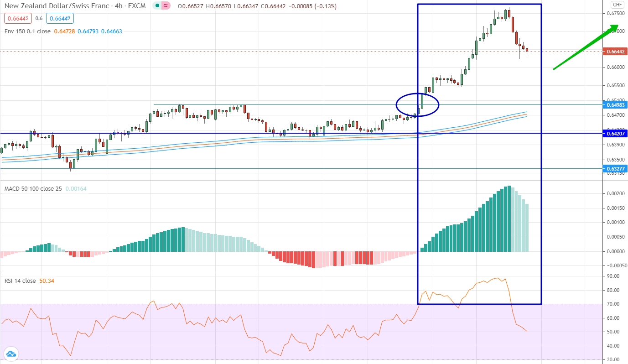This screenshot has width=628, height=364.
Task: Click the open price O0.66527
Action: pos(191,6)
